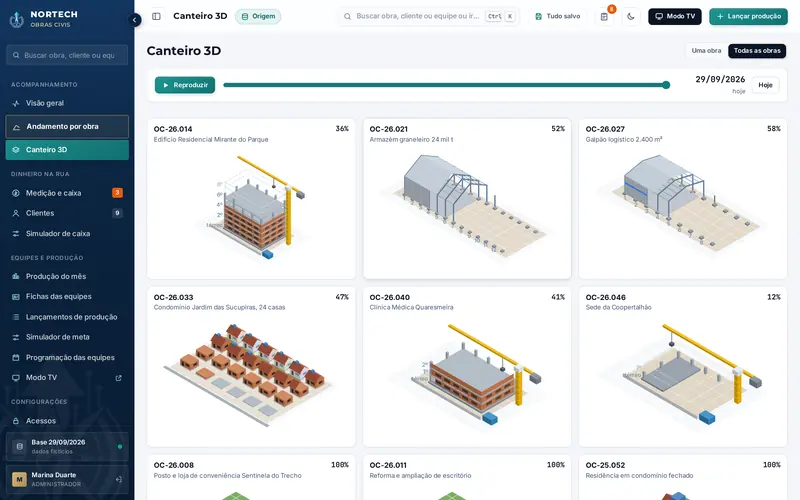Click the orange badge 3 on Medição e caixa

(117, 193)
